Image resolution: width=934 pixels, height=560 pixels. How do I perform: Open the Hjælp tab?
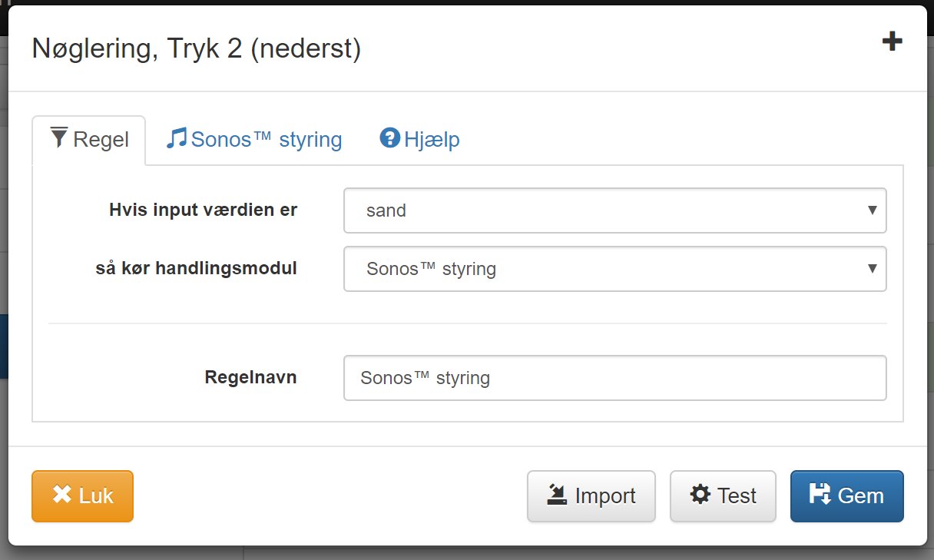coord(419,140)
